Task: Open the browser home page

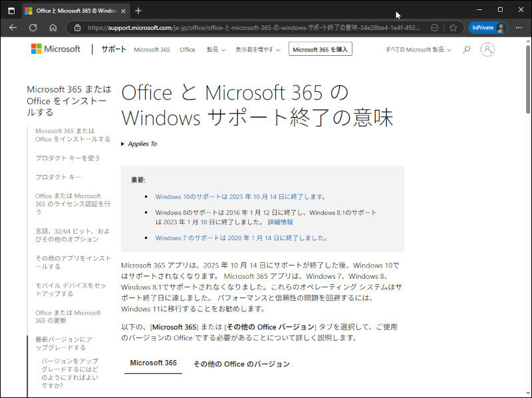Action: [53, 27]
